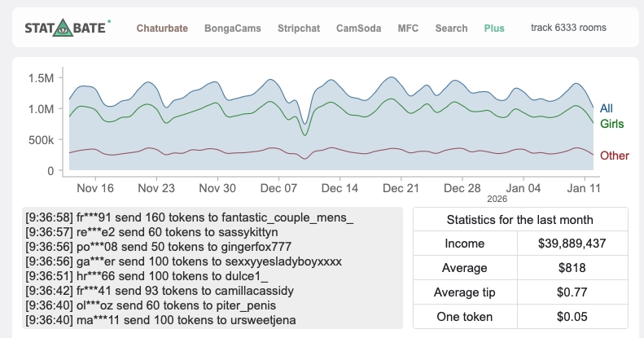The width and height of the screenshot is (644, 338).
Task: Click the Income row label
Action: (465, 244)
